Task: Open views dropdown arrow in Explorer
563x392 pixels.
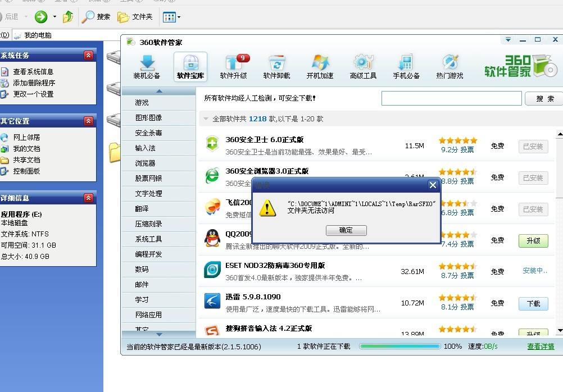Action: point(179,17)
